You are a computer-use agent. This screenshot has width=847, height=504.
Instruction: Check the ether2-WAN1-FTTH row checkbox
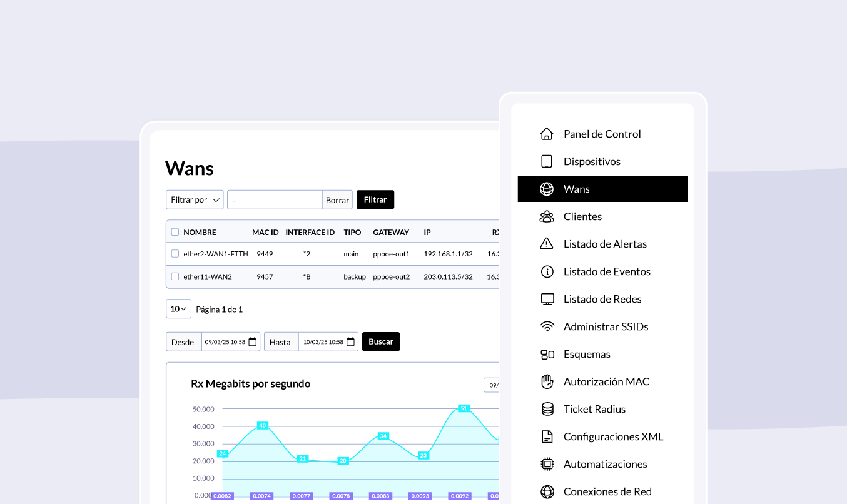tap(175, 254)
